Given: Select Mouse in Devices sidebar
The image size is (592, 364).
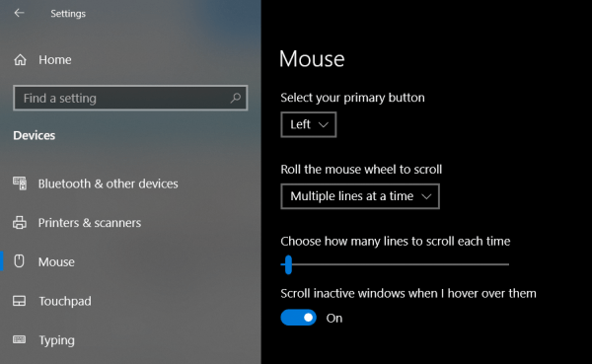Looking at the screenshot, I should tap(56, 261).
